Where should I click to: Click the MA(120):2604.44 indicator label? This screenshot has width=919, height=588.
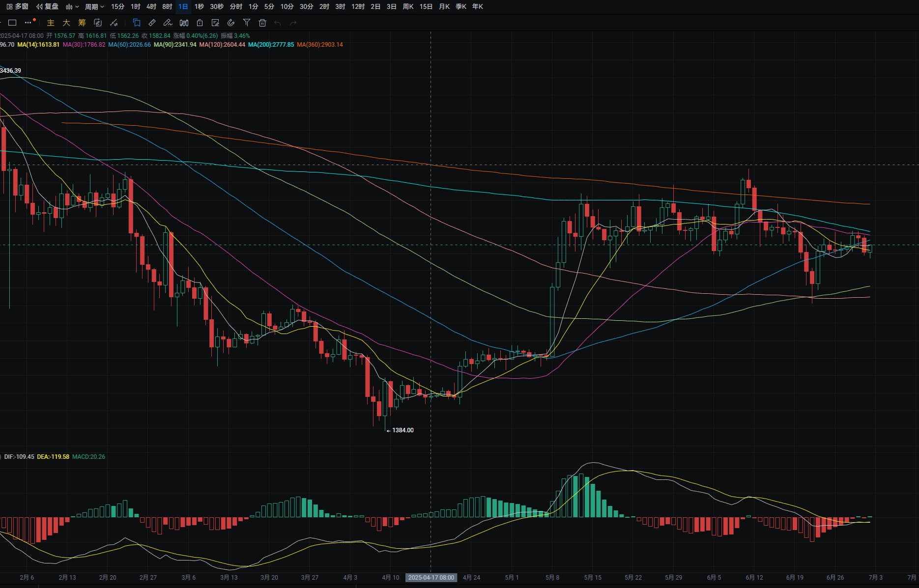[x=222, y=45]
